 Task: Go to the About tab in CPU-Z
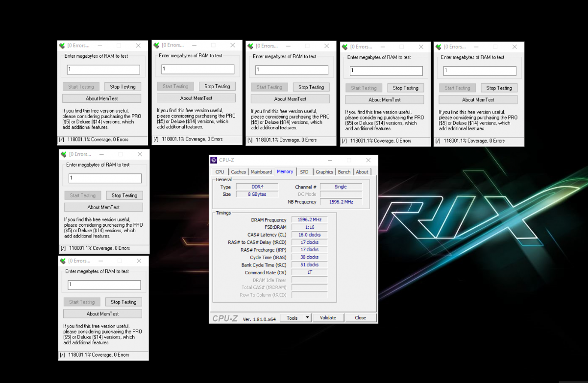coord(362,172)
